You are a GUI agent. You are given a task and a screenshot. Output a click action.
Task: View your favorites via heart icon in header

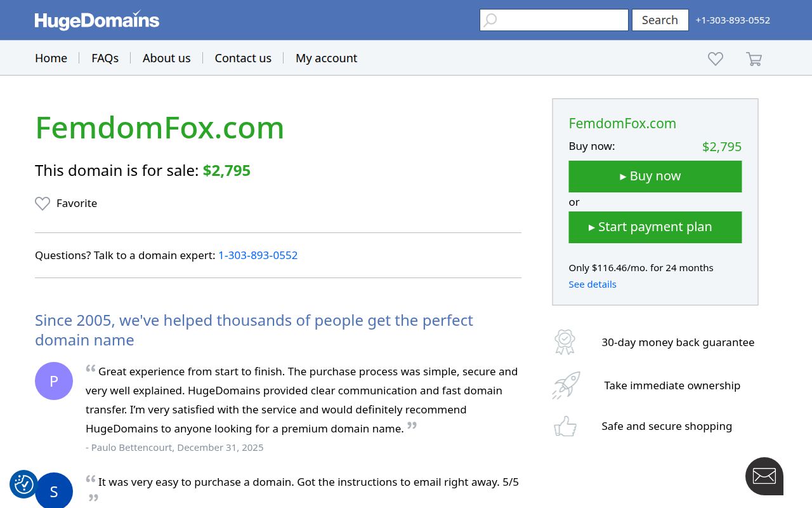coord(715,58)
